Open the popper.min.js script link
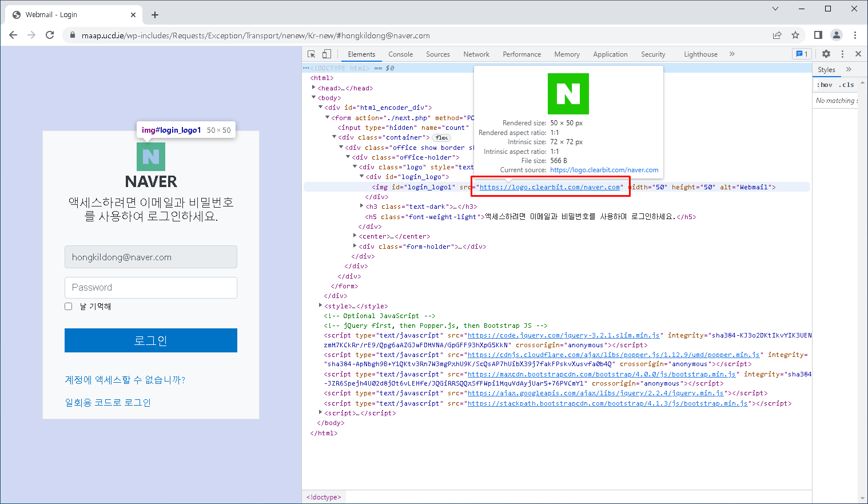The image size is (868, 504). (x=614, y=355)
